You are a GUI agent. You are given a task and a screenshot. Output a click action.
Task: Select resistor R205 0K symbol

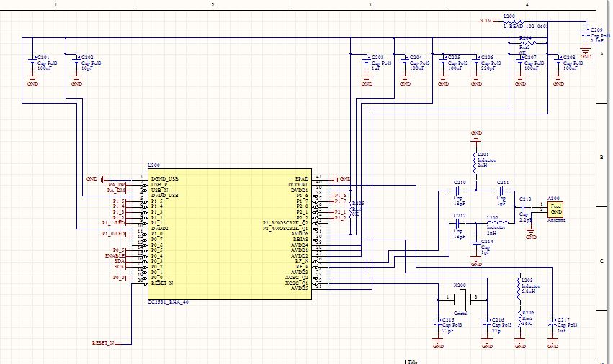[350, 209]
